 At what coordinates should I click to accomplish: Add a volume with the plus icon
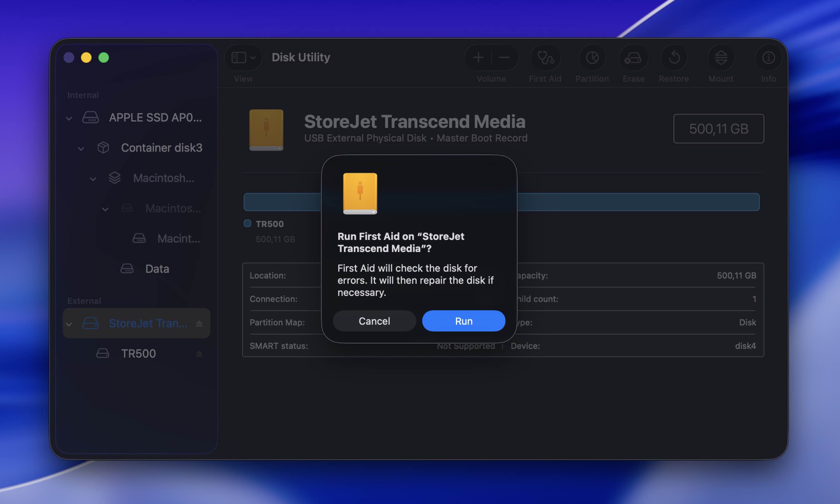[x=478, y=58]
